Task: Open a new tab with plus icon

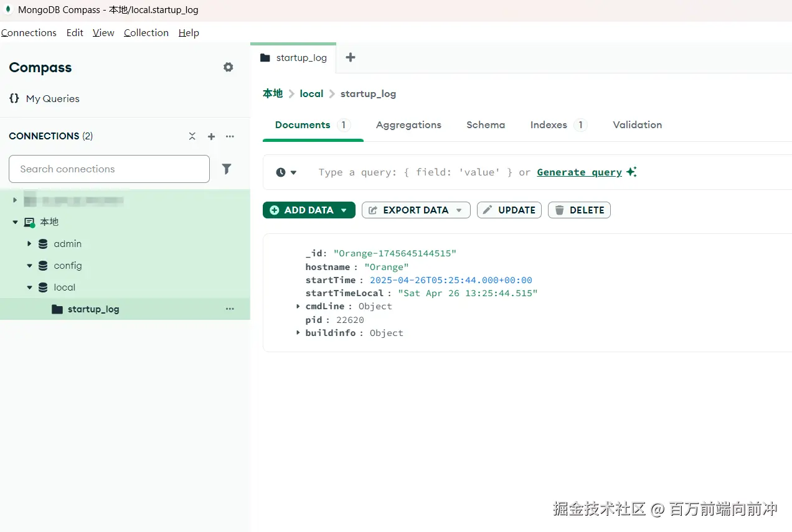Action: click(351, 57)
